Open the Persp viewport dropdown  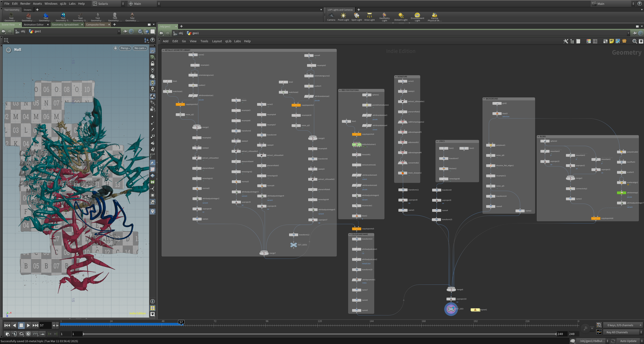(125, 48)
